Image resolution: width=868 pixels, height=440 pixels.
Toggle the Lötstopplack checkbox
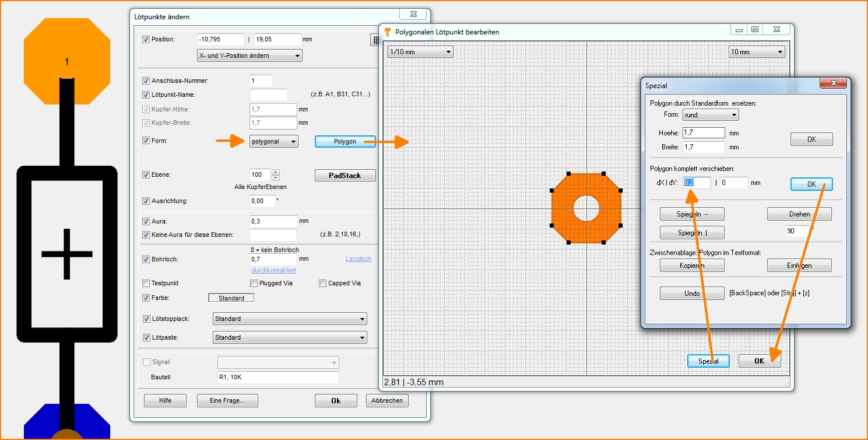pos(146,319)
